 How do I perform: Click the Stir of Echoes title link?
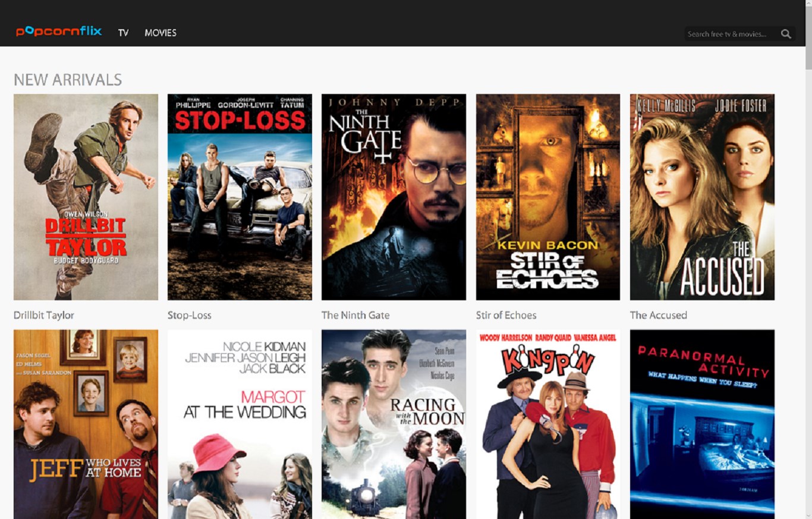506,315
